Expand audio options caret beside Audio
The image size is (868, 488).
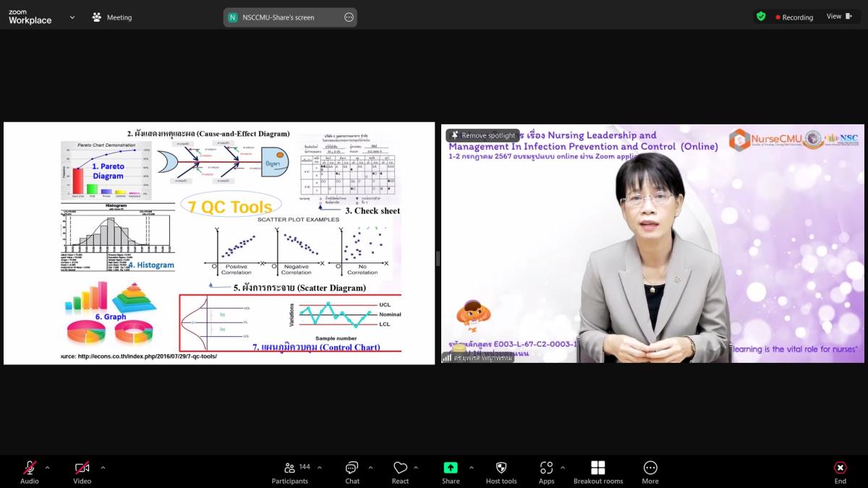(48, 468)
